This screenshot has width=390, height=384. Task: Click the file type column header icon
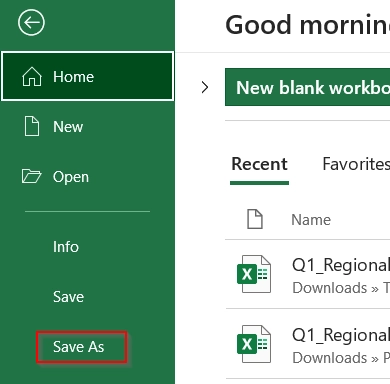pos(255,219)
